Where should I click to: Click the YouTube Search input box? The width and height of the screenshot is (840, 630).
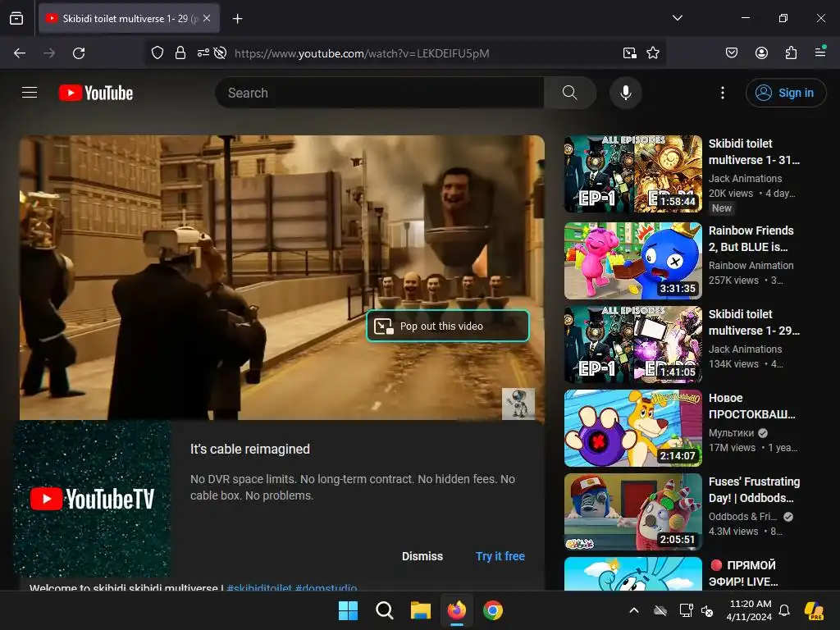380,93
